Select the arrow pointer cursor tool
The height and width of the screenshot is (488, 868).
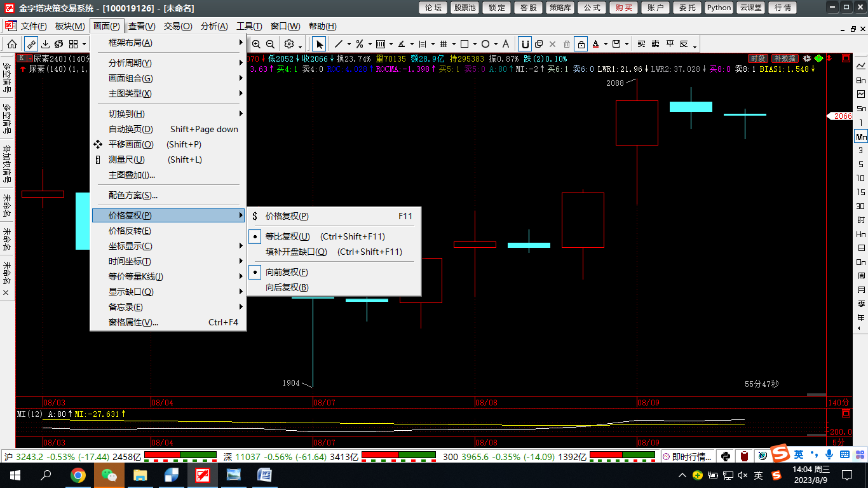coord(319,44)
